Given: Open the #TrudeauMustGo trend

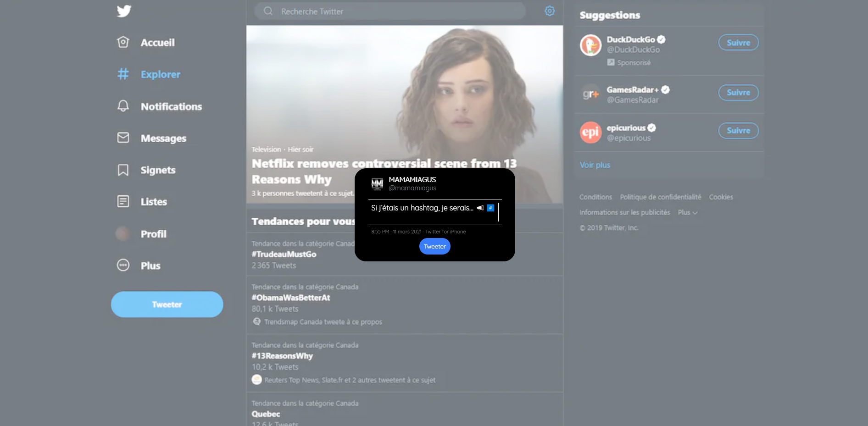Looking at the screenshot, I should (284, 254).
